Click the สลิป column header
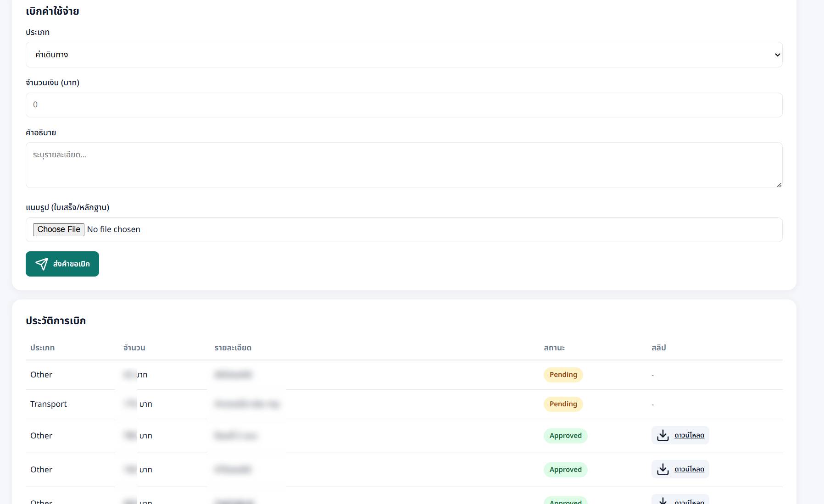This screenshot has width=824, height=504. click(x=658, y=348)
